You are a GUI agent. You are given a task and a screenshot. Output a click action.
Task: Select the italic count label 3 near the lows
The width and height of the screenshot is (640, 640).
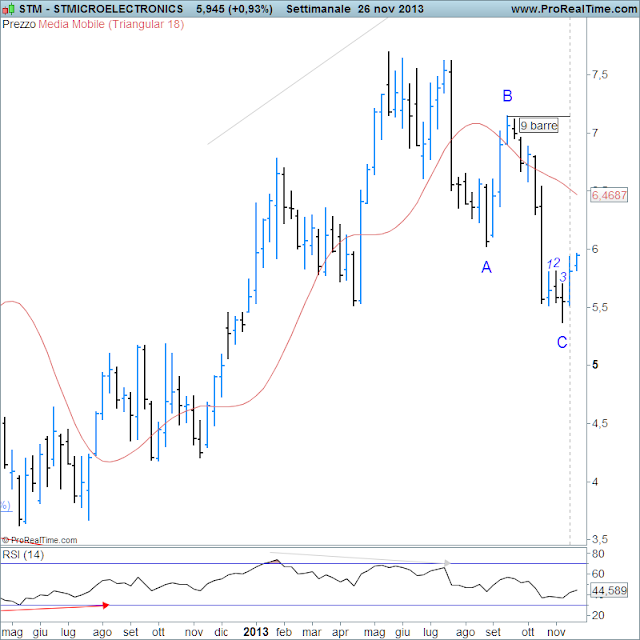[563, 277]
